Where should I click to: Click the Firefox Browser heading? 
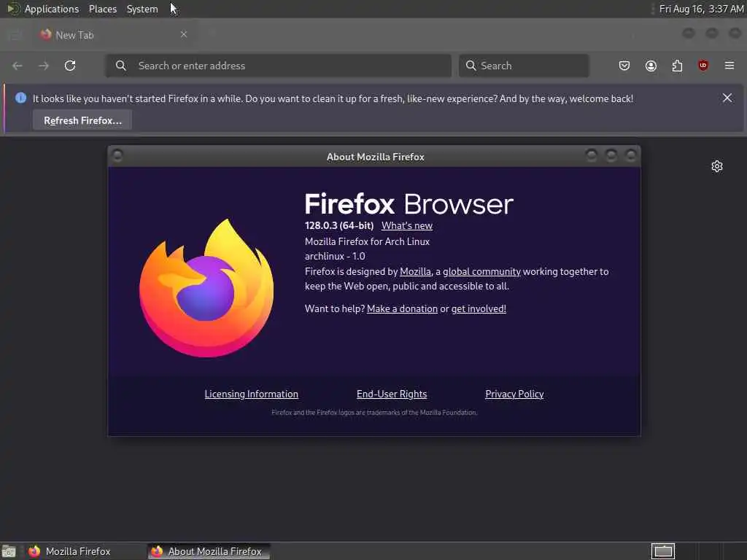click(409, 204)
